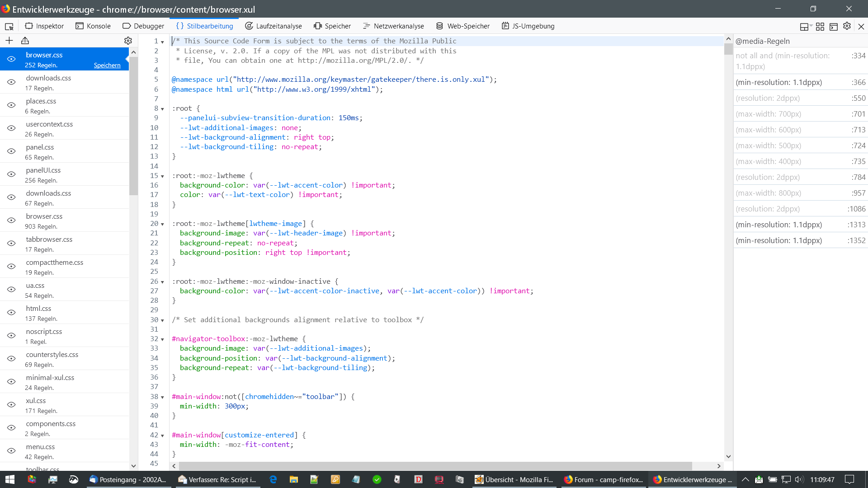Collapse the code block at line 15
The width and height of the screenshot is (868, 488).
coord(162,176)
